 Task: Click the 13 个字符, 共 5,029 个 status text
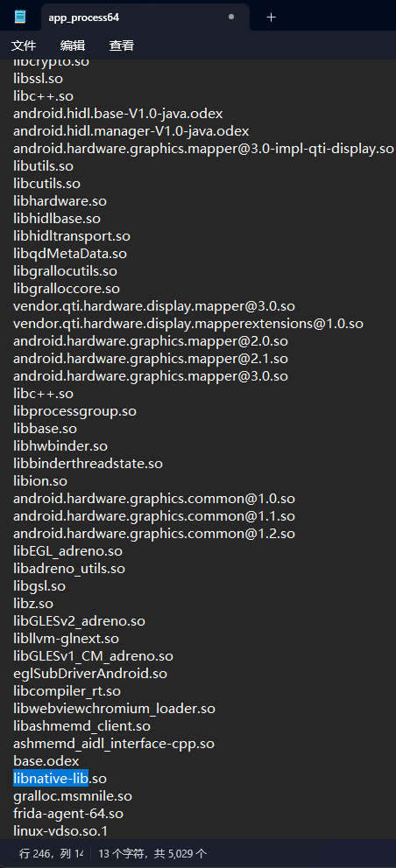pos(152,853)
